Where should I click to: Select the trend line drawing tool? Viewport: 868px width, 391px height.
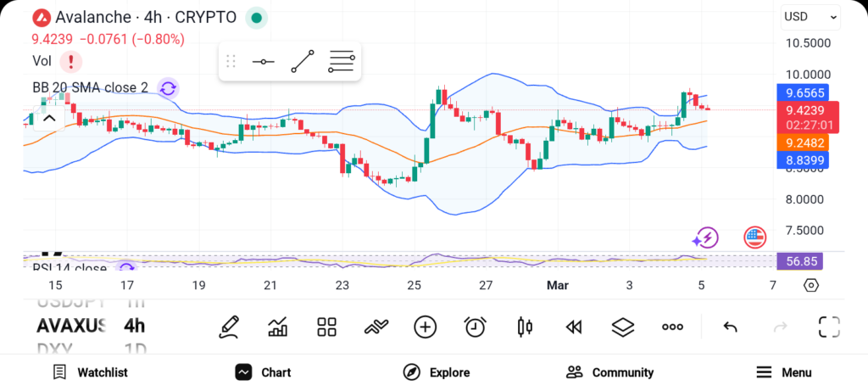click(302, 62)
